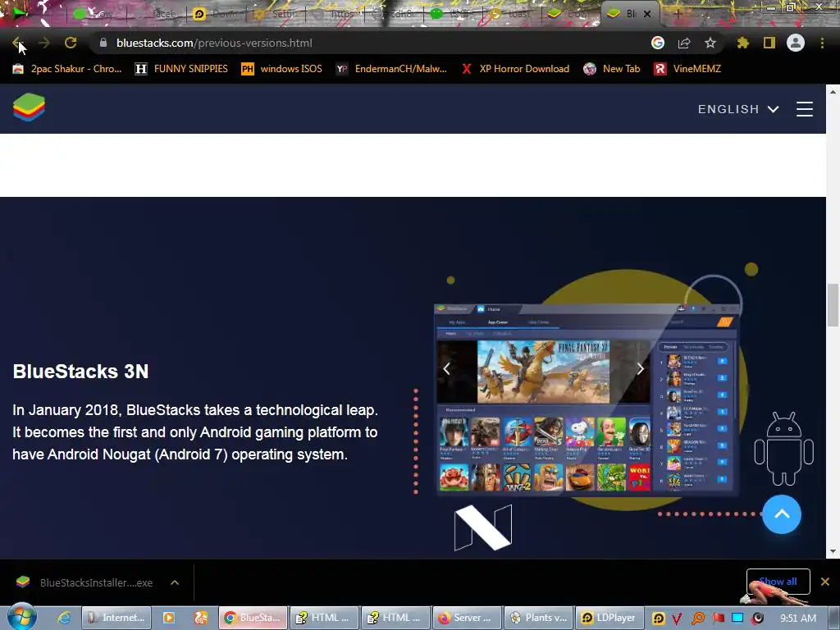
Task: Open the hamburger menu on BlueStacks site
Action: (x=805, y=109)
